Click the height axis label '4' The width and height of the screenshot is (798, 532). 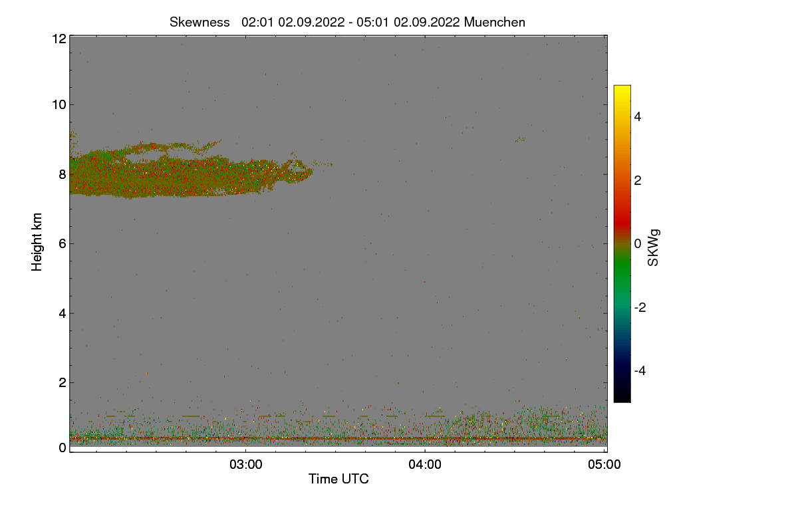coord(63,313)
